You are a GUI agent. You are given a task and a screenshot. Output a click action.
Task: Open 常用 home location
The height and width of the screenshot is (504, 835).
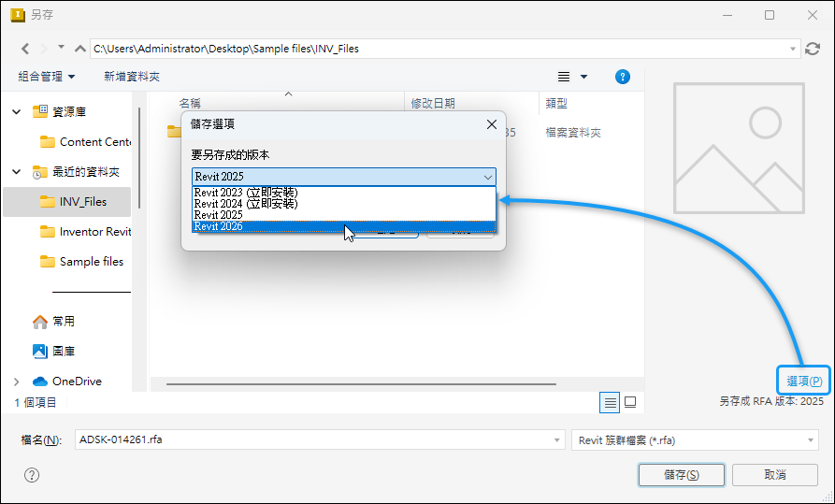pos(53,322)
